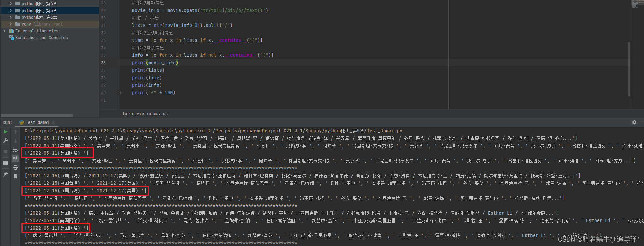Image resolution: width=644 pixels, height=246 pixels.
Task: Open Run panel settings gear
Action: pyautogui.click(x=634, y=122)
